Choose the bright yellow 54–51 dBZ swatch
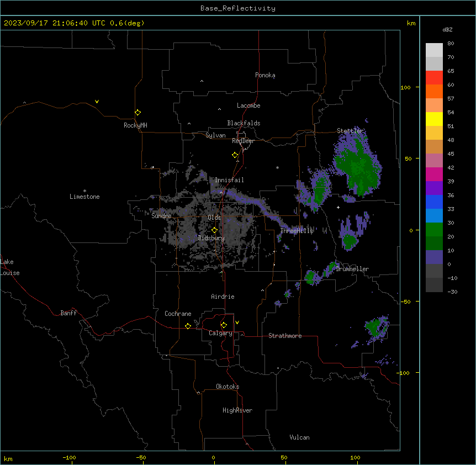The image size is (476, 465). (434, 119)
